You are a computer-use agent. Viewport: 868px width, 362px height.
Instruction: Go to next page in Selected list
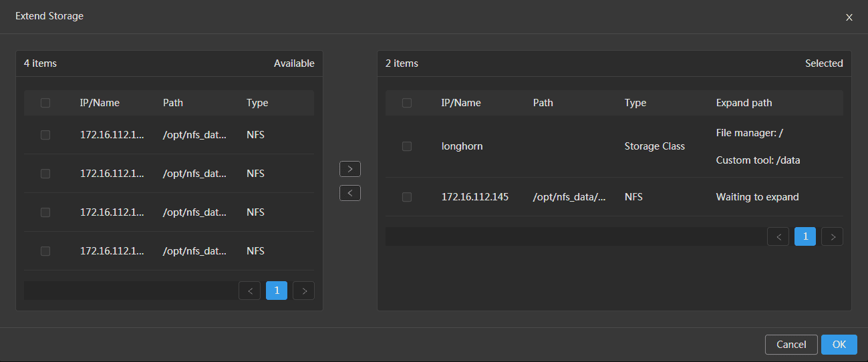[x=833, y=236]
